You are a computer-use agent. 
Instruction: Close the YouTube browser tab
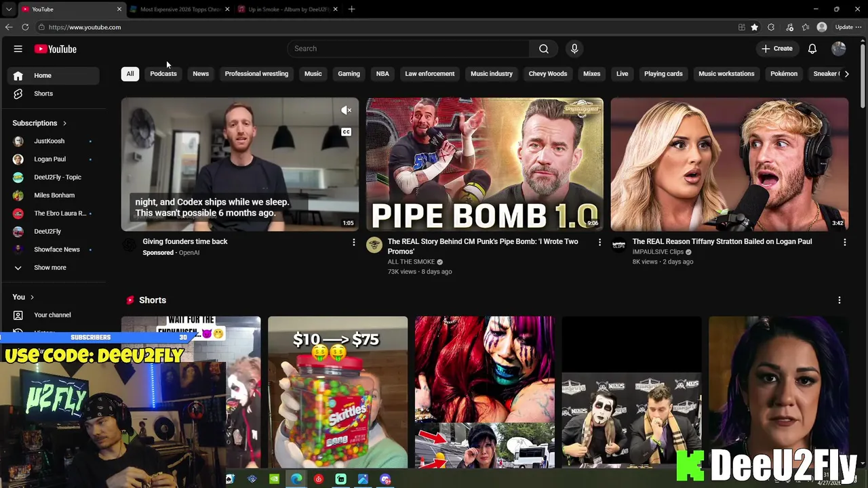coord(119,9)
